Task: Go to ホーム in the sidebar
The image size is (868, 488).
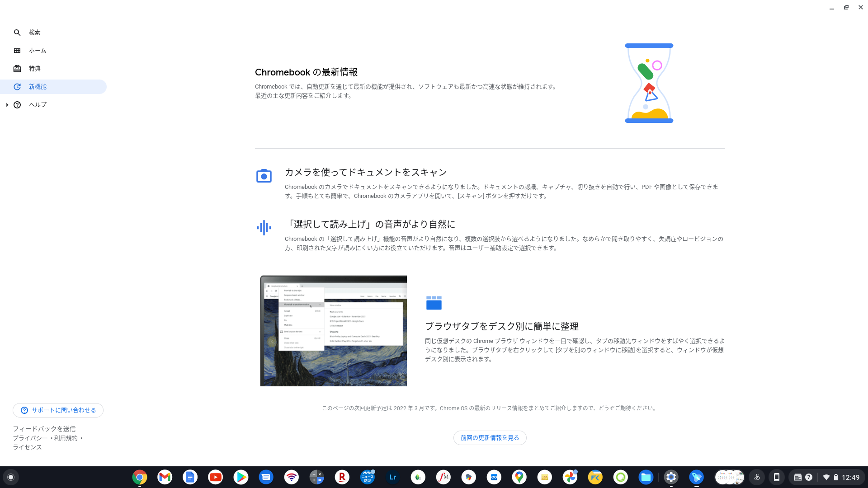Action: point(53,51)
